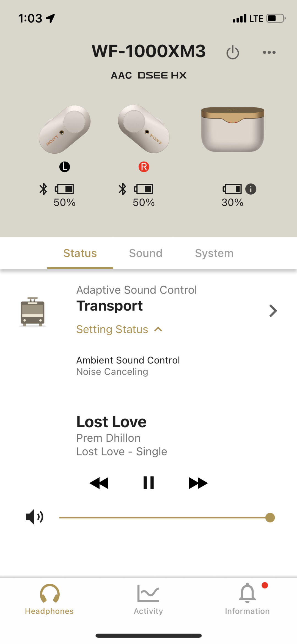297x644 pixels.
Task: Switch to the System tab
Action: click(214, 253)
